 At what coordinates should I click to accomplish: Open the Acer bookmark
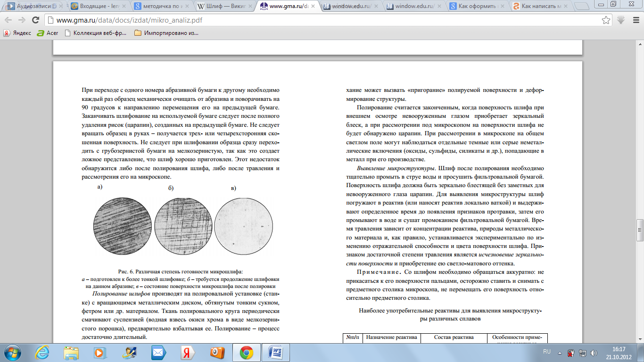tap(48, 33)
